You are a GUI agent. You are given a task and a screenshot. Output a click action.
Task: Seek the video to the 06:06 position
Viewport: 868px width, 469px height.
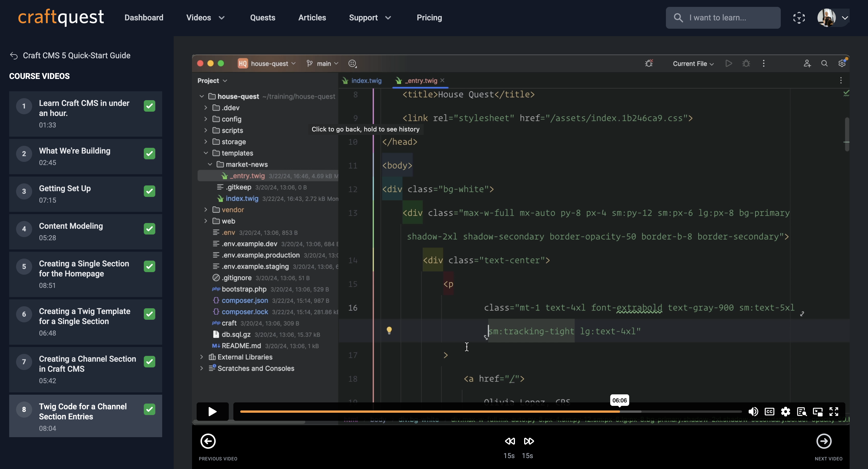[620, 411]
